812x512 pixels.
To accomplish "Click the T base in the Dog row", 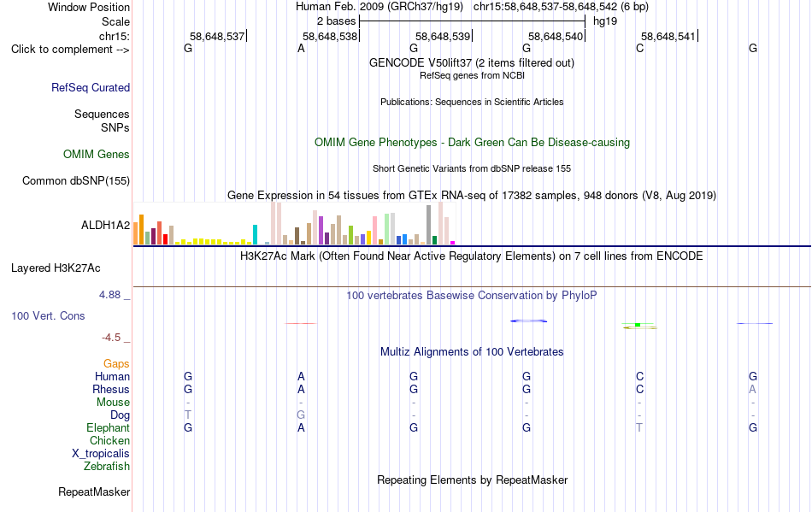I will [x=188, y=415].
